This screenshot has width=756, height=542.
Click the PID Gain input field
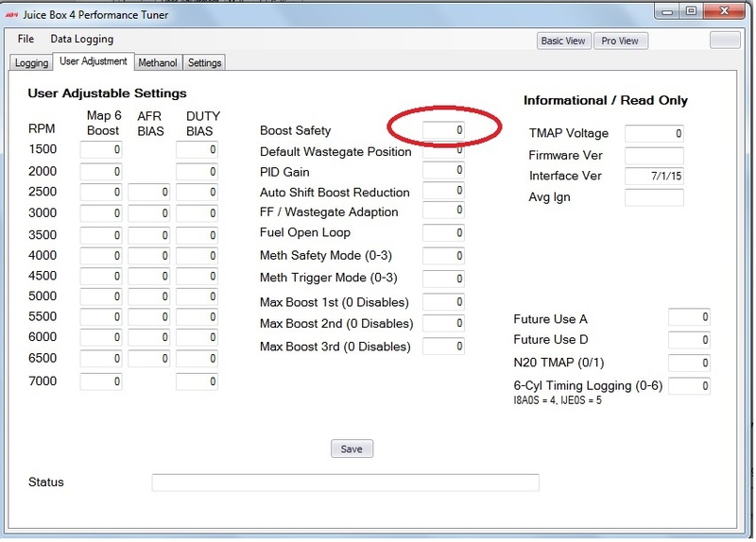443,170
